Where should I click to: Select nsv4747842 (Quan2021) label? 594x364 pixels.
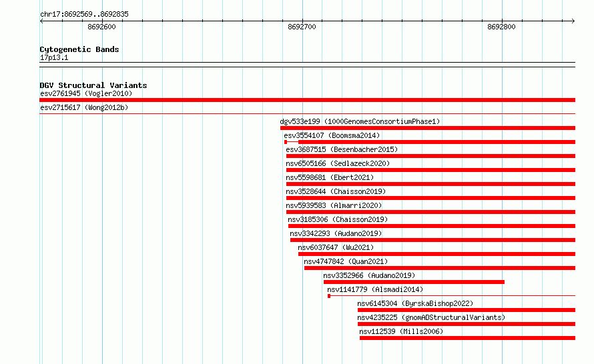click(346, 261)
